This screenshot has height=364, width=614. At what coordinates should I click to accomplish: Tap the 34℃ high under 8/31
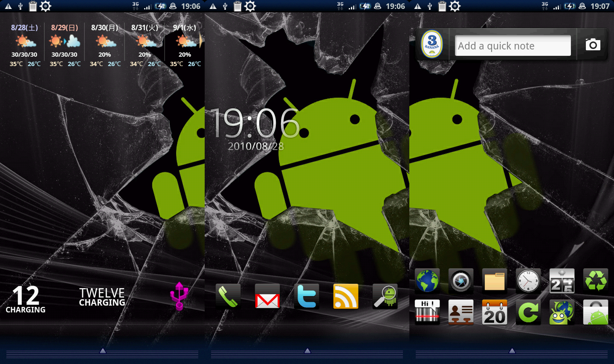coord(136,64)
